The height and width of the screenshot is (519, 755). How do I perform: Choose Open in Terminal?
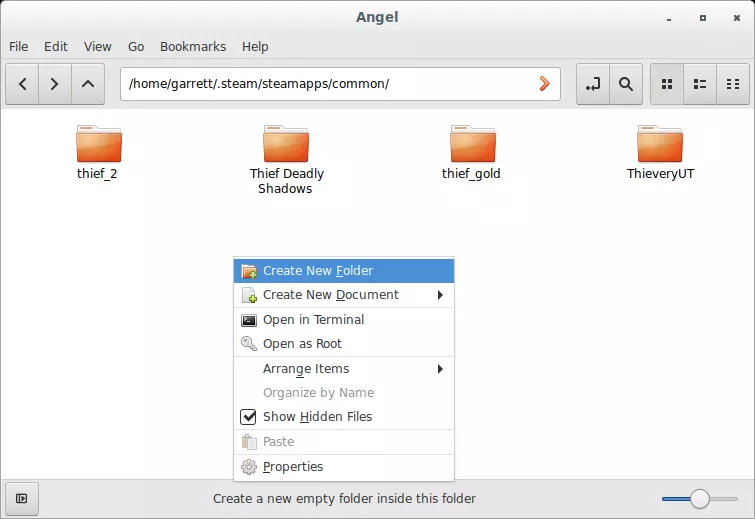(344, 320)
